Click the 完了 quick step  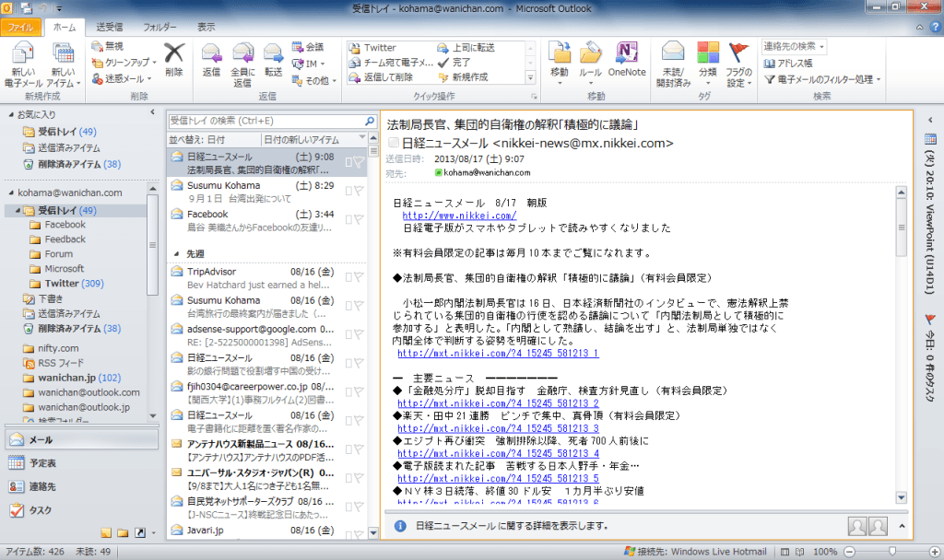[x=454, y=63]
